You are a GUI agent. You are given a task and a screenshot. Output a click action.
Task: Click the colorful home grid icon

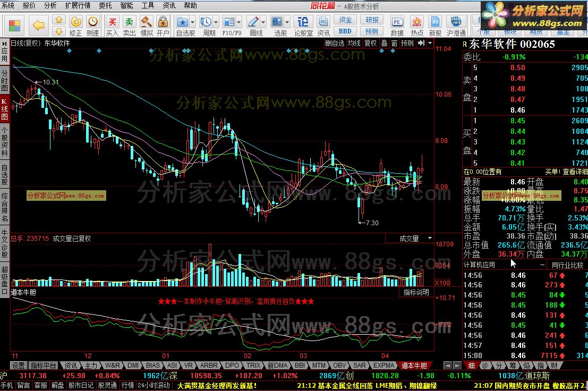(x=14, y=25)
